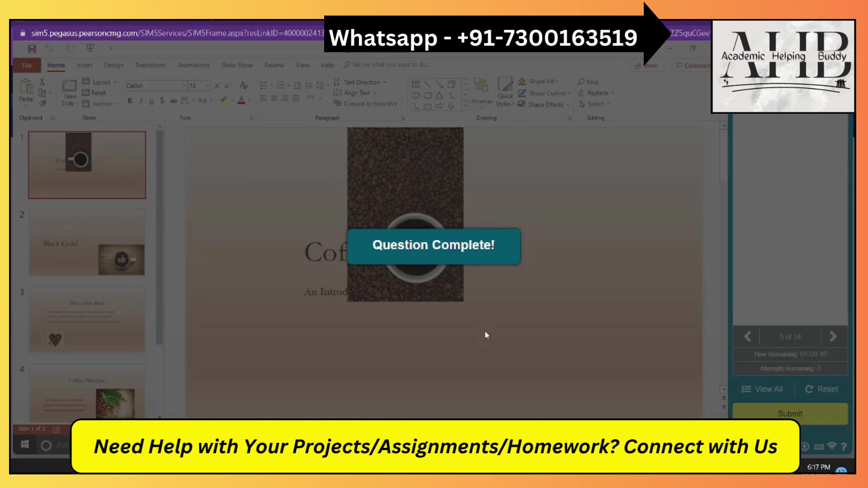The height and width of the screenshot is (488, 868).
Task: Select the Text Box shape in gallery
Action: (x=415, y=84)
